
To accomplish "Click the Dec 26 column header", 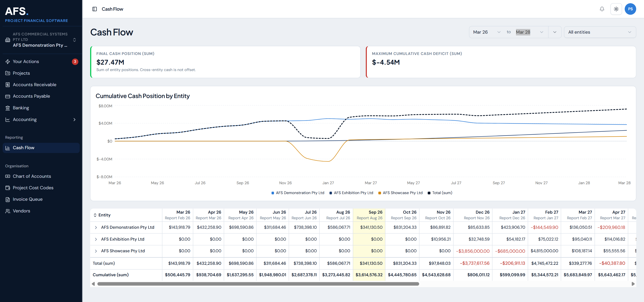I will click(473, 215).
